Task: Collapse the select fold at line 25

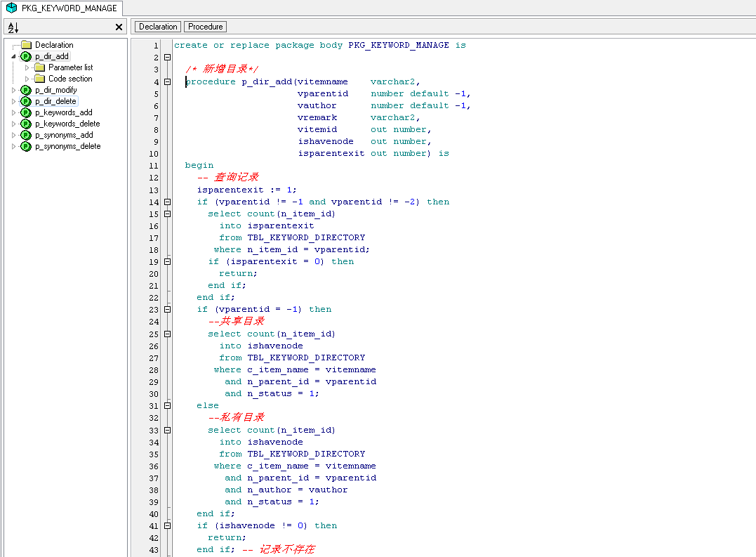Action: pos(167,334)
